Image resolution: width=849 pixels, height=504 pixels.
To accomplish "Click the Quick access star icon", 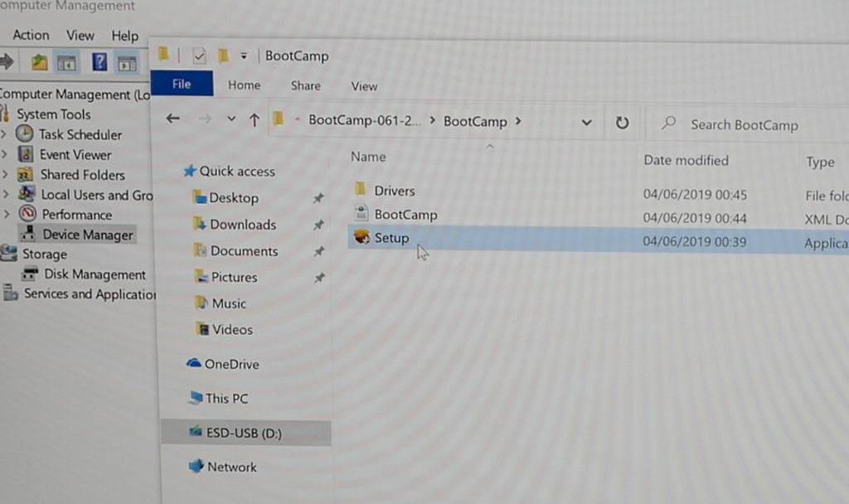I will 189,171.
